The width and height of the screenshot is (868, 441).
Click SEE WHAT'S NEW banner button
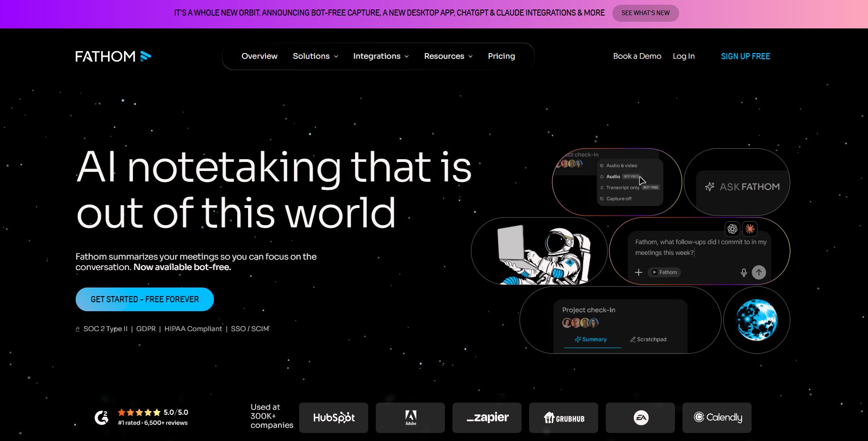coord(646,13)
